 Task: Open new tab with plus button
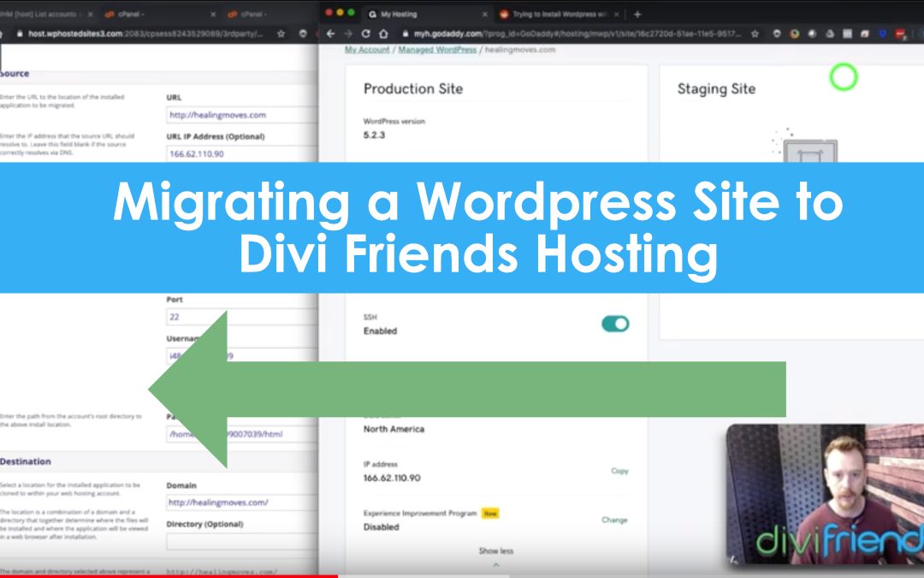point(637,15)
